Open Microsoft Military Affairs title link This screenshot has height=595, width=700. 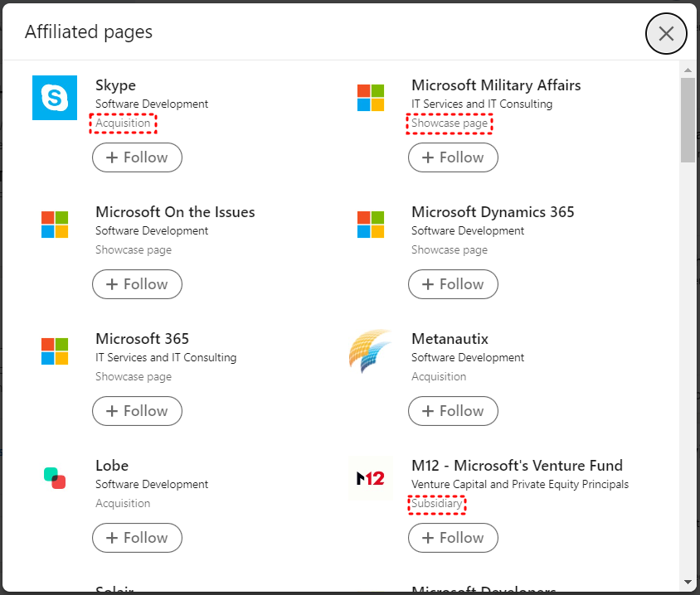click(x=496, y=85)
